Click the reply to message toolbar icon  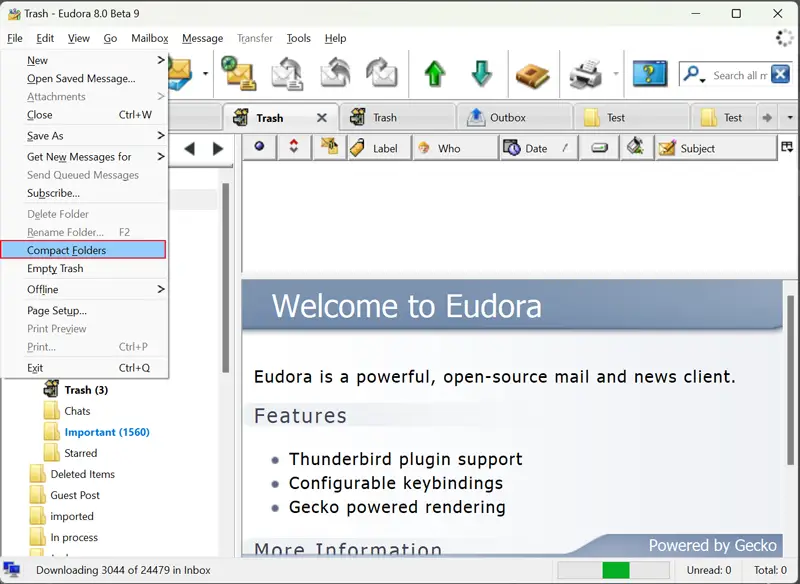coord(287,74)
